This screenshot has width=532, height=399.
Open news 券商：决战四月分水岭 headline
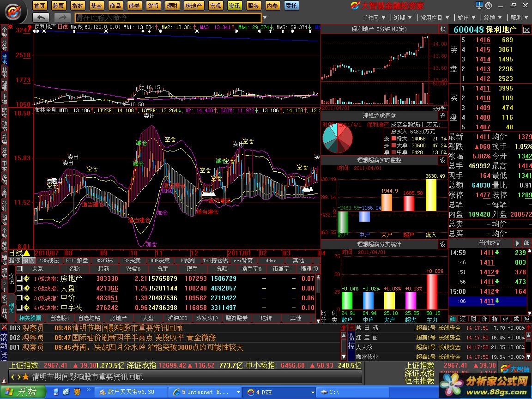click(158, 347)
